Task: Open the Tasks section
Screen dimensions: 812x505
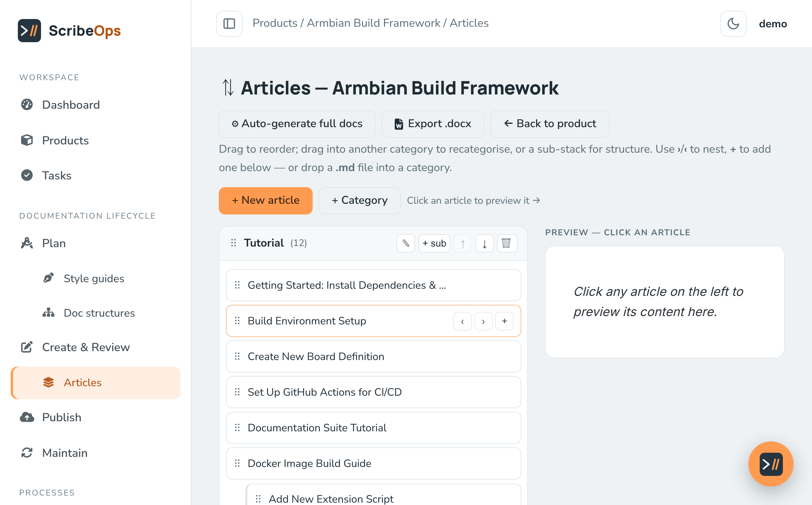Action: [x=96, y=175]
